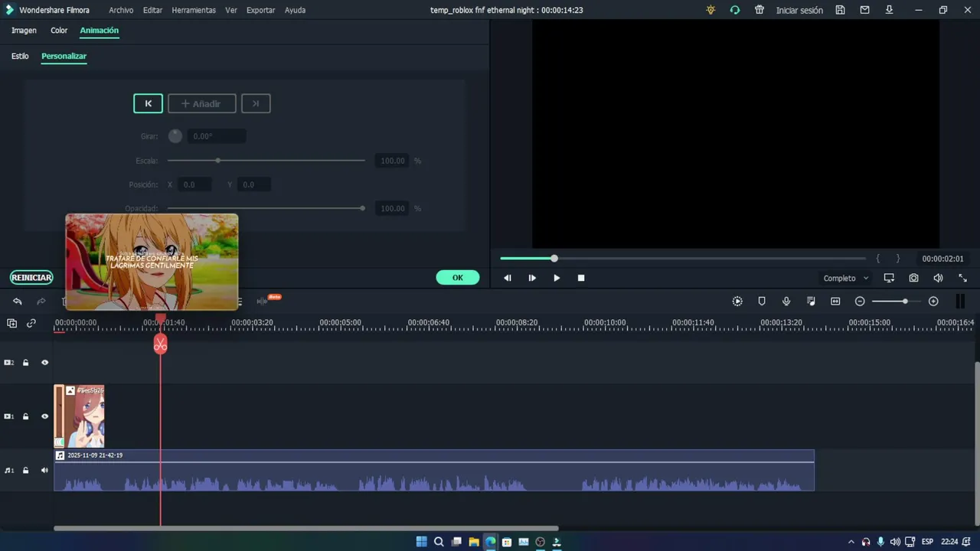Switch to Imagen tab
This screenshot has width=980, height=551.
pos(24,31)
